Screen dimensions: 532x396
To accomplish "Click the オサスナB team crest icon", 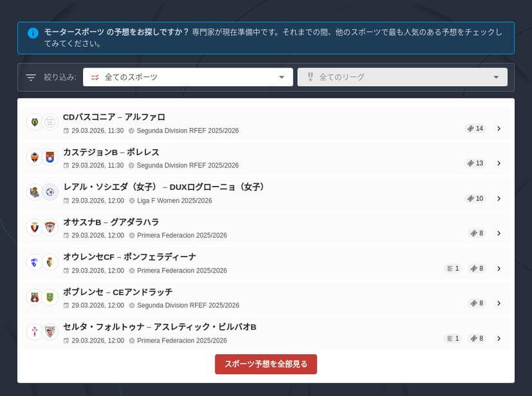I will pyautogui.click(x=34, y=227).
